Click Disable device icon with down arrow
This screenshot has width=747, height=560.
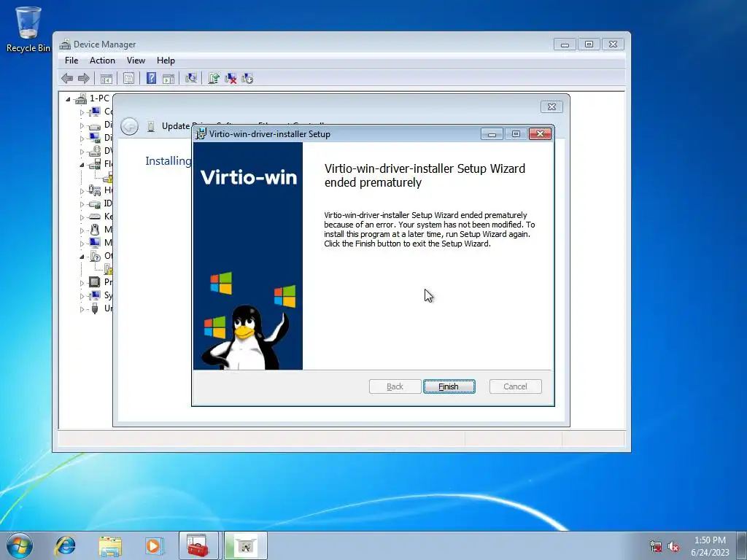point(247,78)
